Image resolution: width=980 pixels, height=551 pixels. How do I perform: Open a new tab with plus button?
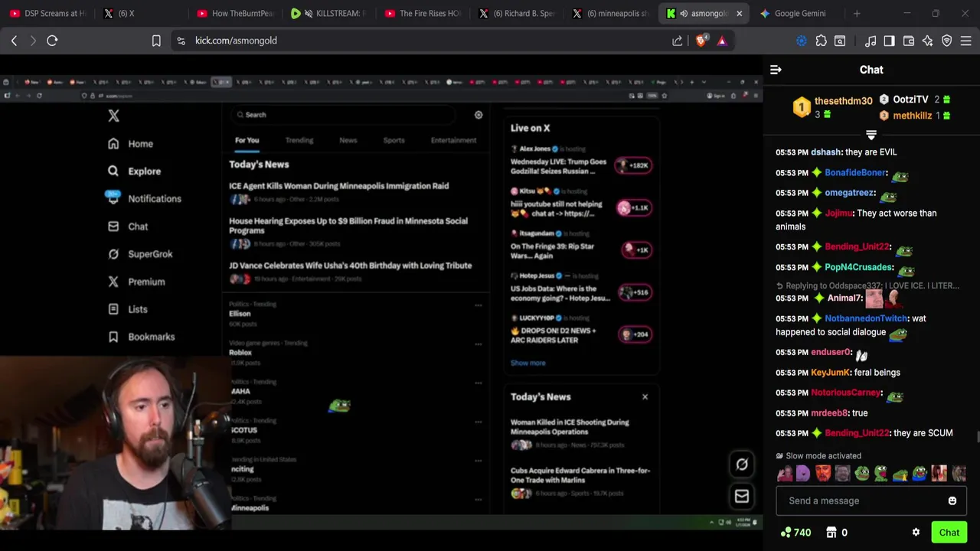[x=857, y=13]
